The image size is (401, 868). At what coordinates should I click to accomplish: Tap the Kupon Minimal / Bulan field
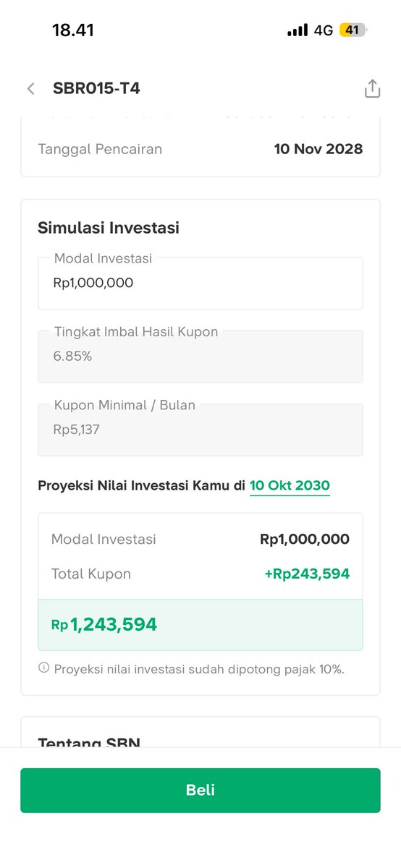click(x=200, y=429)
